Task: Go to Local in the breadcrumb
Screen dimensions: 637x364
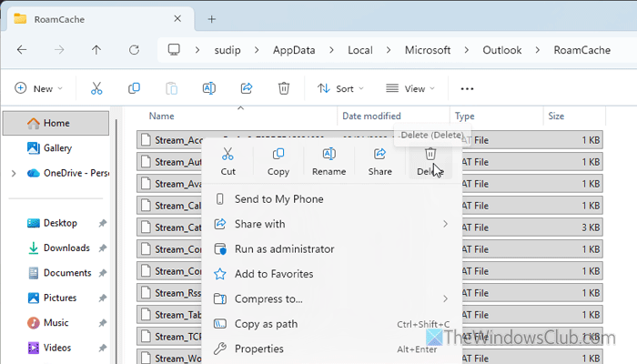Action: [x=360, y=50]
